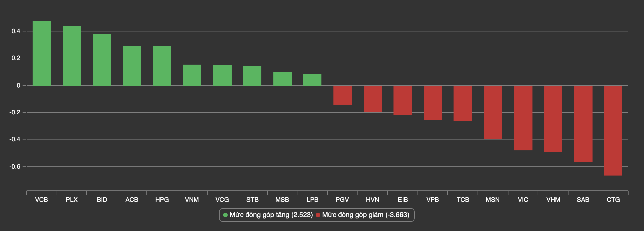Click the LPB green bar
This screenshot has width=644, height=231.
[x=312, y=80]
